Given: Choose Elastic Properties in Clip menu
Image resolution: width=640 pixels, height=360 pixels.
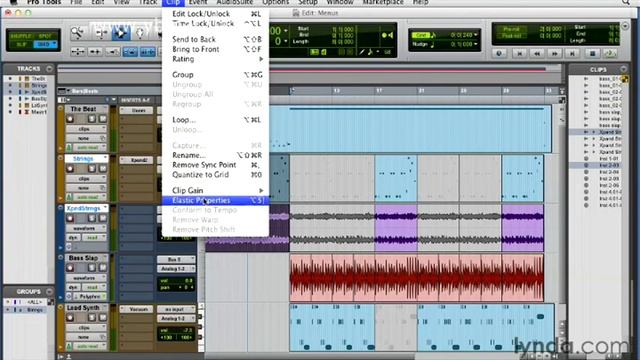Looking at the screenshot, I should pyautogui.click(x=216, y=200).
